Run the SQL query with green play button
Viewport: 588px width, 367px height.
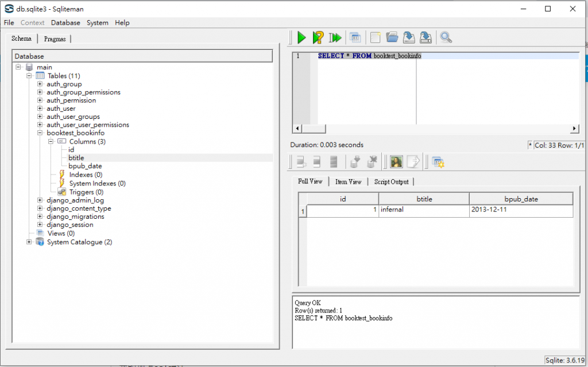[x=301, y=37]
